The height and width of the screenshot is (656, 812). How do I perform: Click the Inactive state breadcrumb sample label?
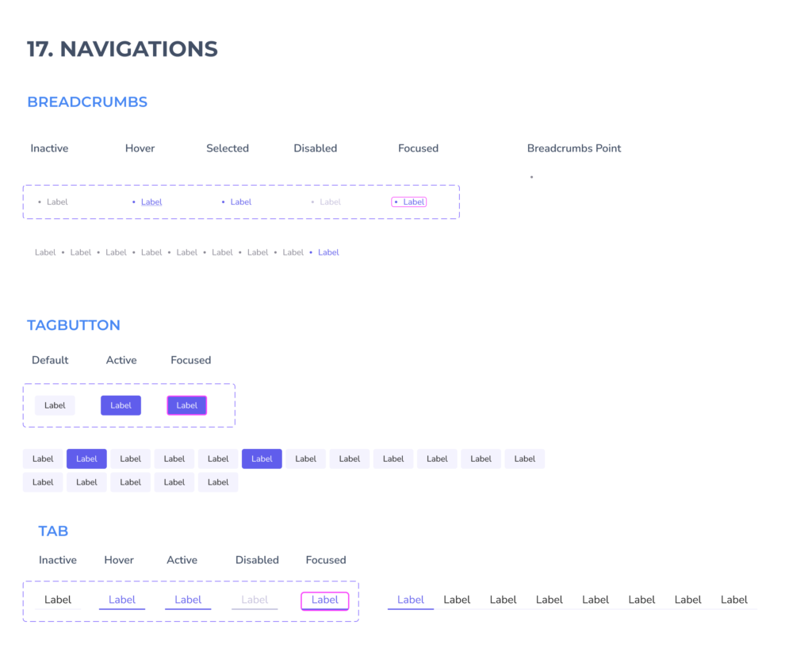click(57, 202)
